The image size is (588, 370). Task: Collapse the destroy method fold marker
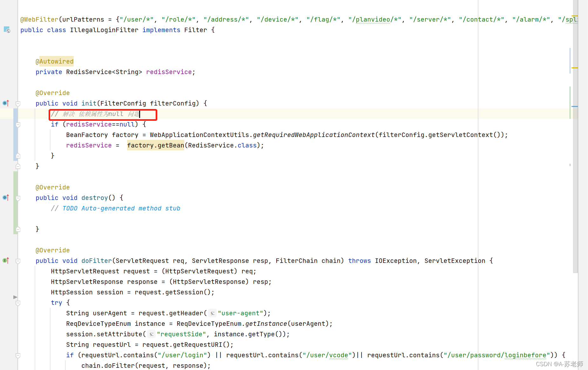click(x=18, y=198)
